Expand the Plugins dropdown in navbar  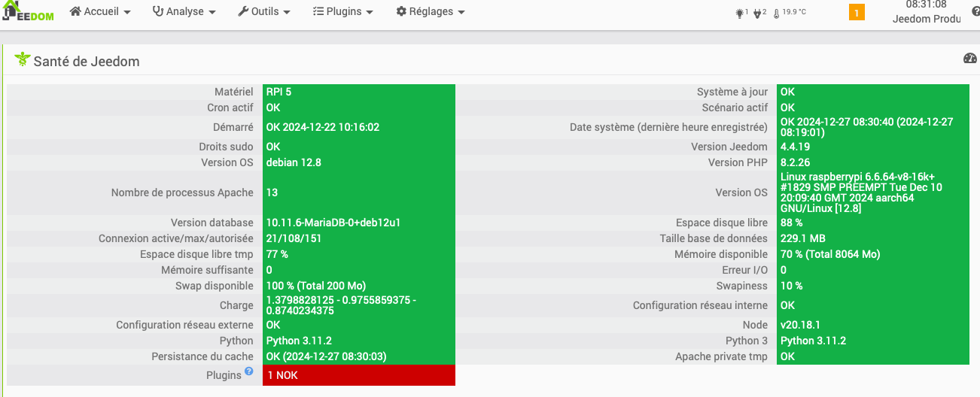pyautogui.click(x=343, y=12)
